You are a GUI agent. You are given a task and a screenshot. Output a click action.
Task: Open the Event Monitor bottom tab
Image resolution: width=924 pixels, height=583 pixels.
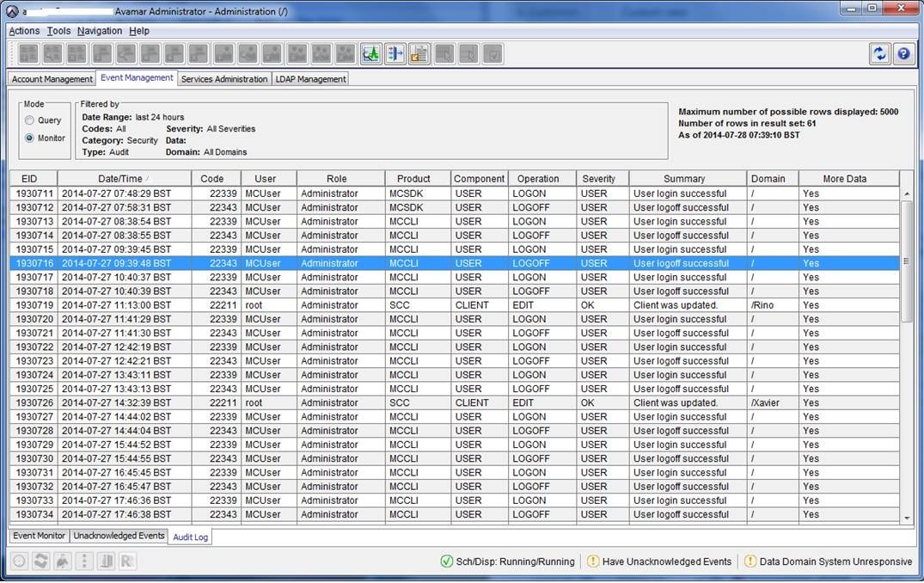click(x=39, y=535)
